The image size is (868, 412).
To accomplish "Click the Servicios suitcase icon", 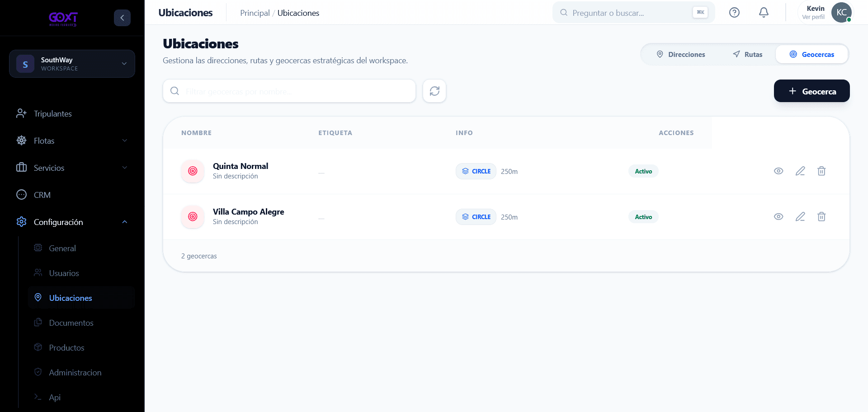I will (x=21, y=168).
